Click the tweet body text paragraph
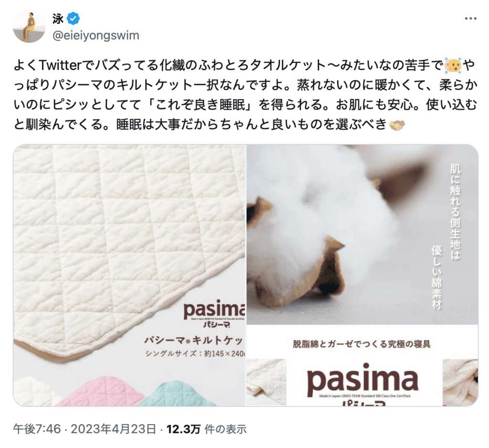The height and width of the screenshot is (448, 489). (x=245, y=95)
